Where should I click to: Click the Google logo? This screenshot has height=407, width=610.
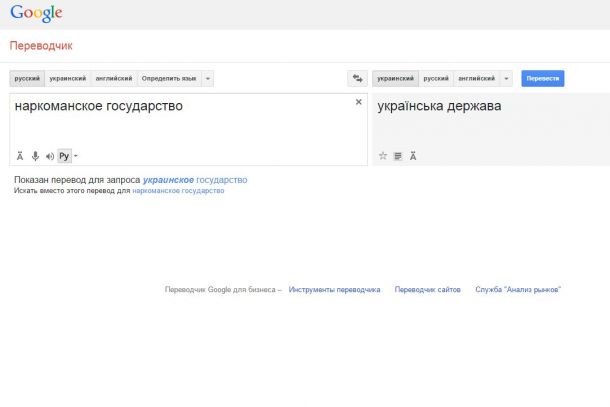pyautogui.click(x=36, y=13)
